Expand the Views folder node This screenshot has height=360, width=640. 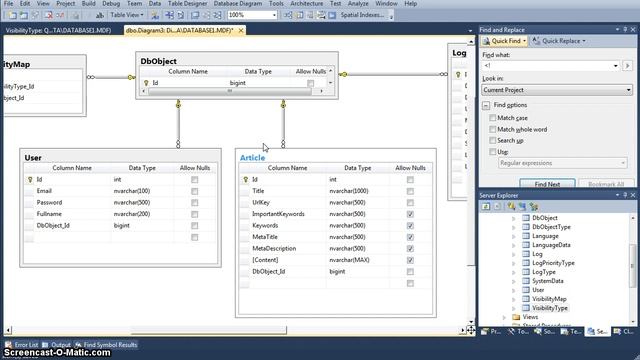coord(504,317)
